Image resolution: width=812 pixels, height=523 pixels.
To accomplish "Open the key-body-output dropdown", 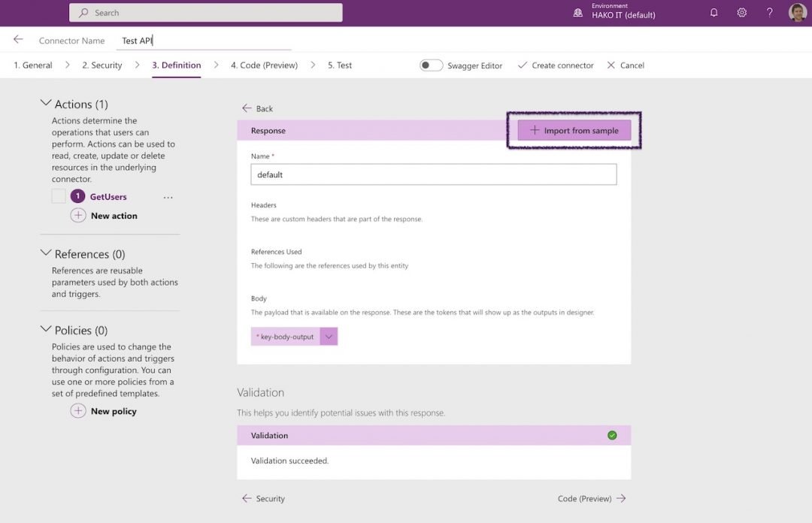I will pos(329,336).
